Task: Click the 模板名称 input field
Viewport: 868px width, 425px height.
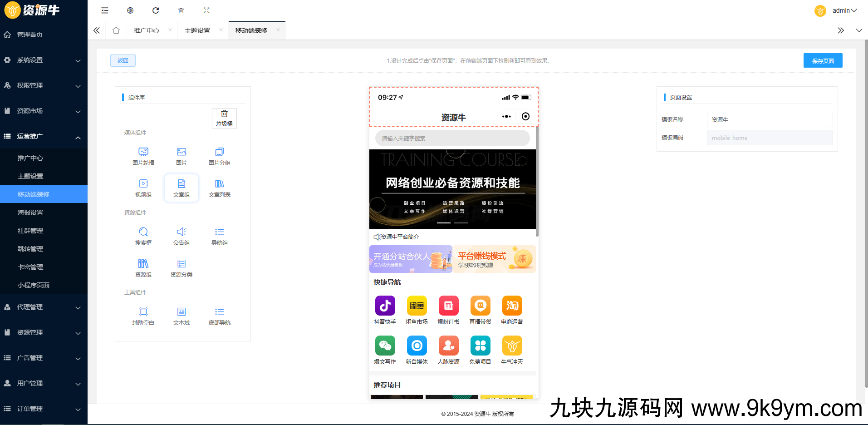Action: 770,119
